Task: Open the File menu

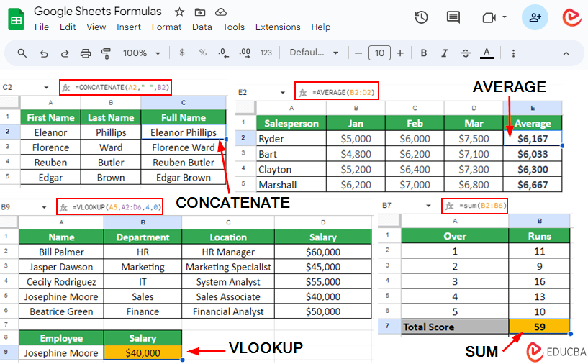Action: point(42,27)
